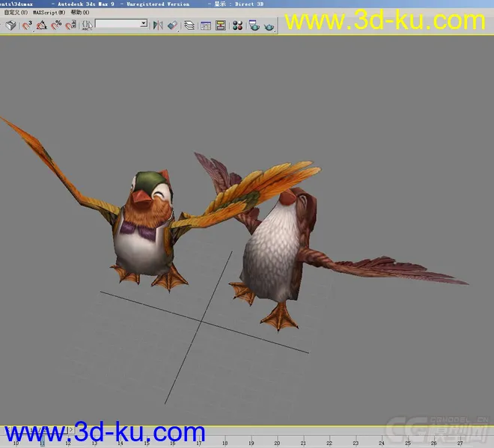
Task: Jump to frame 24 on the timeline
Action: (382, 443)
